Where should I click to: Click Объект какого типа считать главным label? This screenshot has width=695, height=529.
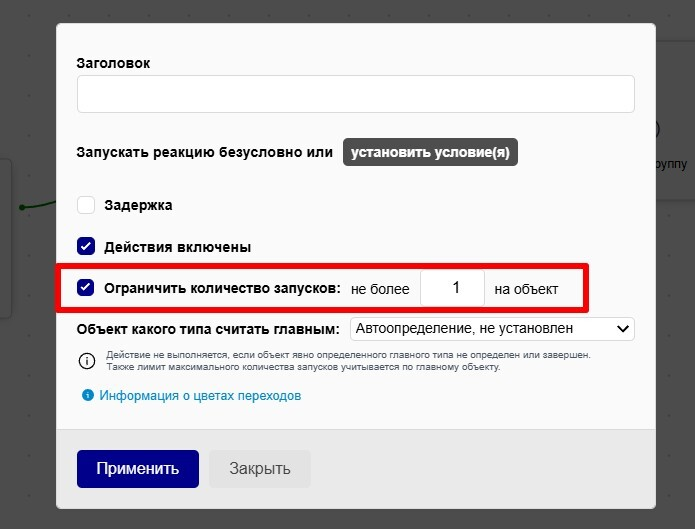pos(208,329)
